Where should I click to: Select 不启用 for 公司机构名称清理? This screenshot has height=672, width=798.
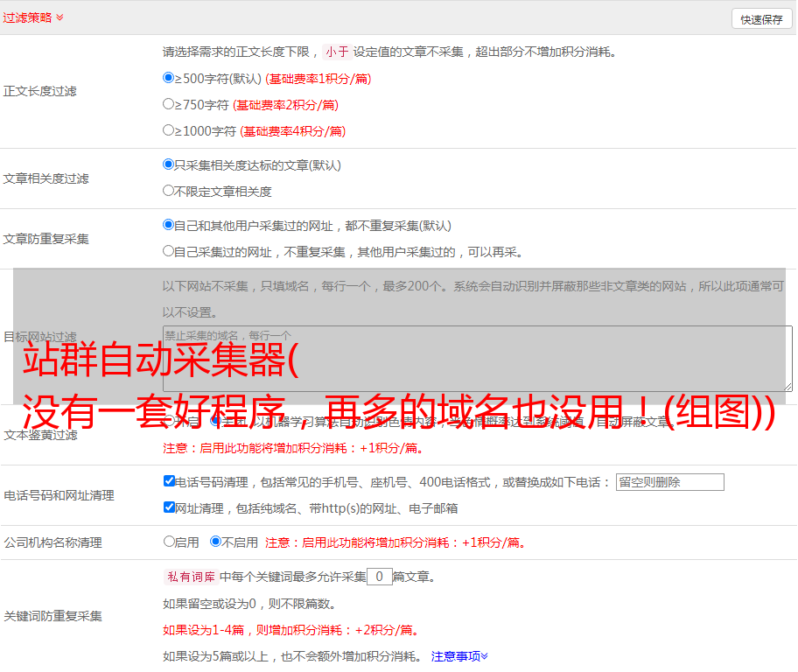[215, 542]
